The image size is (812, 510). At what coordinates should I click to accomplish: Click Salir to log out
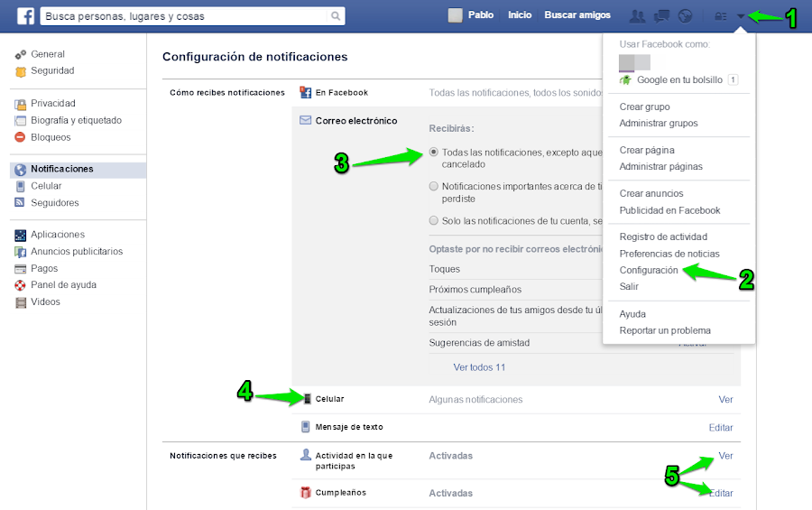tap(629, 287)
